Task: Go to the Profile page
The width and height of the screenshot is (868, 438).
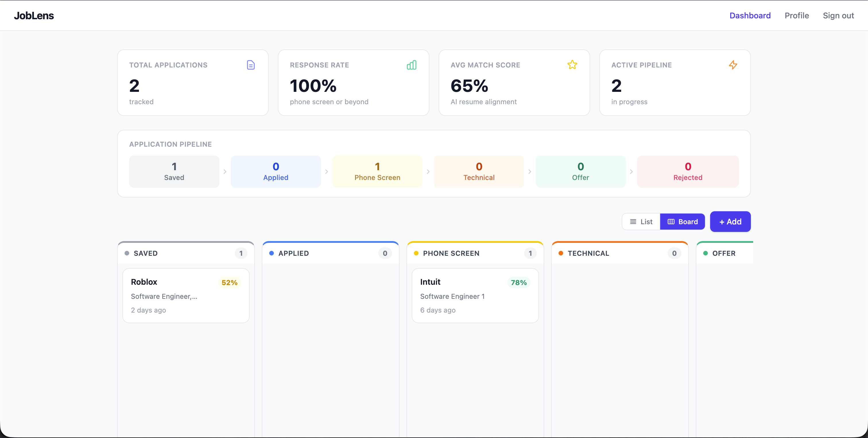Action: (797, 15)
